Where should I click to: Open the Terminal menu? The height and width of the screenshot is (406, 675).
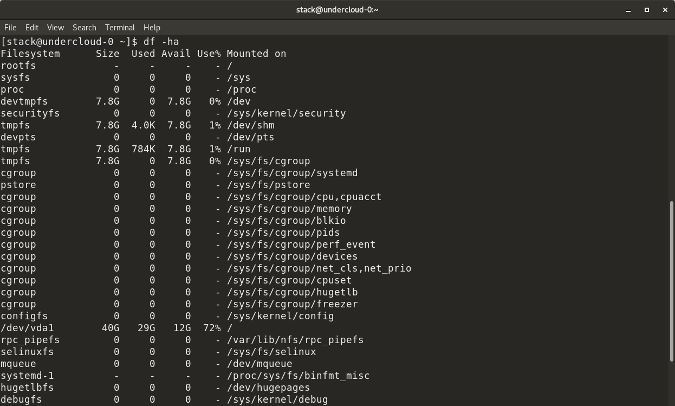point(120,27)
